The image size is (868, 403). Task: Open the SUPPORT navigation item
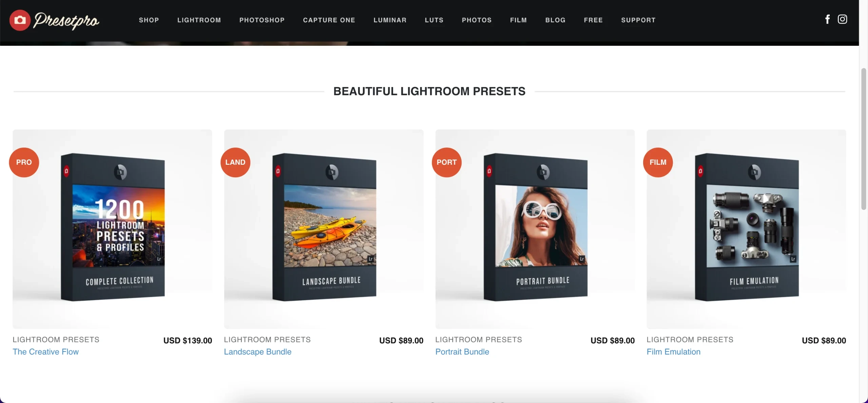(638, 20)
